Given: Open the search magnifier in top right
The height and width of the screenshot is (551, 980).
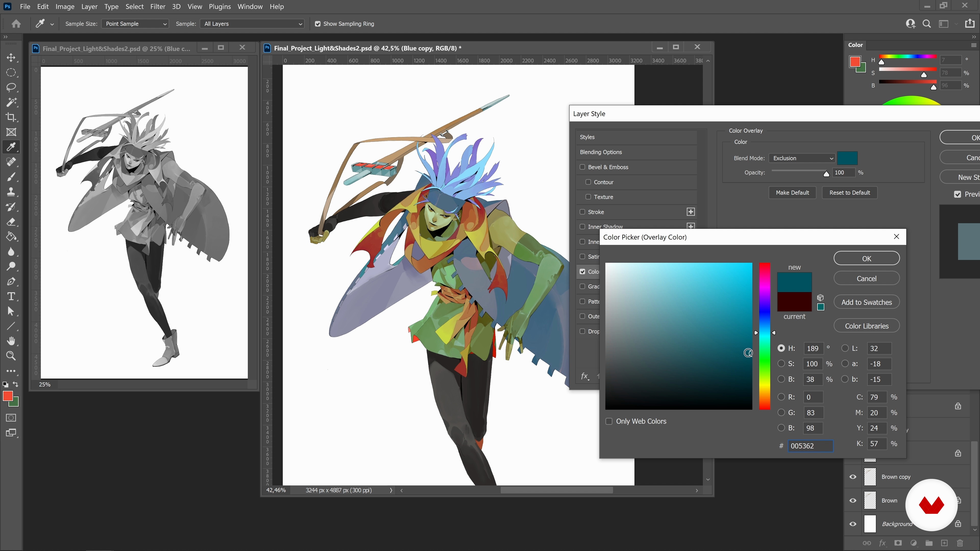Looking at the screenshot, I should pos(927,23).
